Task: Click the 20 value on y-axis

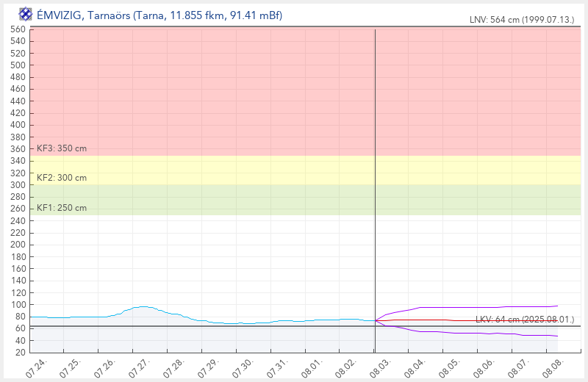Action: [21, 353]
